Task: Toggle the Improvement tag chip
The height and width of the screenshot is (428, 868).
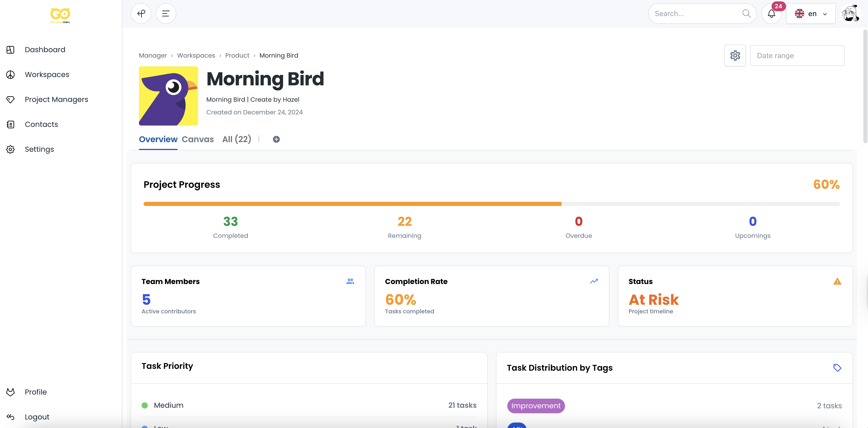Action: tap(536, 406)
